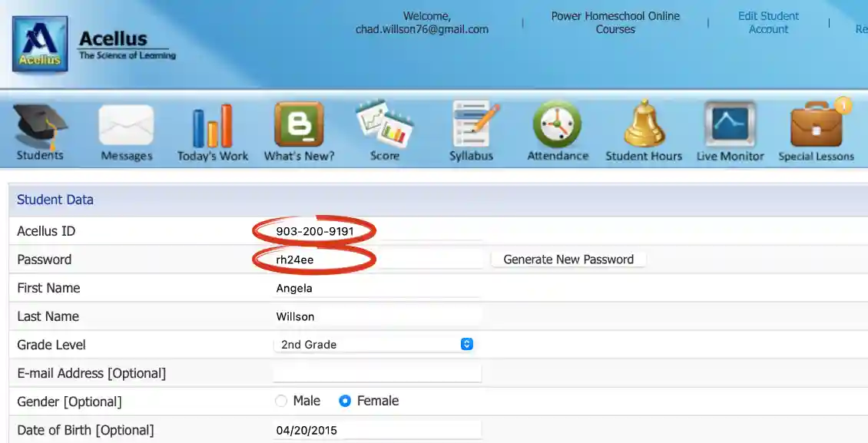This screenshot has width=868, height=443.
Task: Click the Password field showing rh24ee
Action: (377, 260)
